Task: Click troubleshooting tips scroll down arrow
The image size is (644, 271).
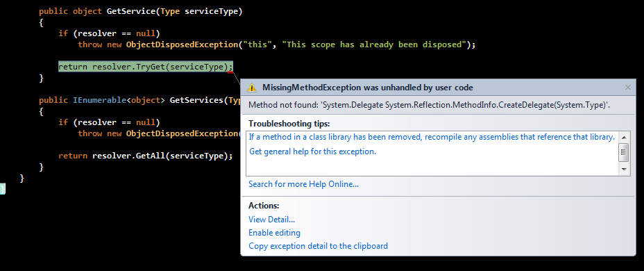Action: point(624,169)
